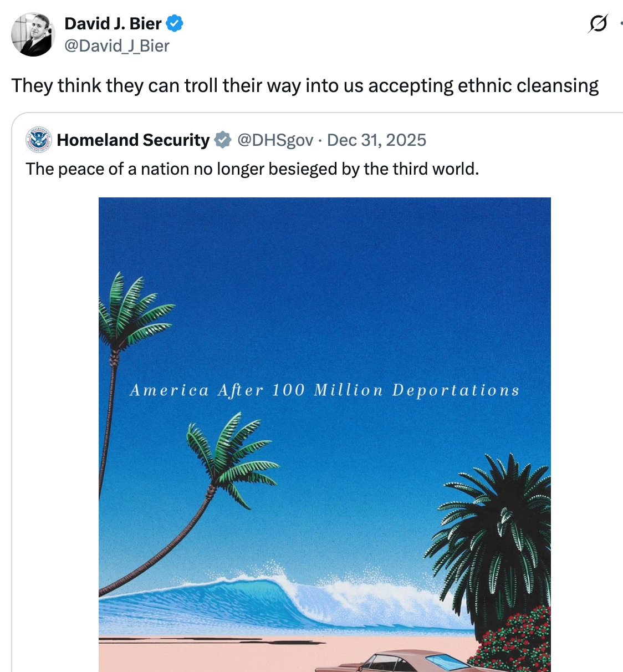Click the blue verified badge beside David J. Bier
Image resolution: width=623 pixels, height=672 pixels.
[x=175, y=24]
